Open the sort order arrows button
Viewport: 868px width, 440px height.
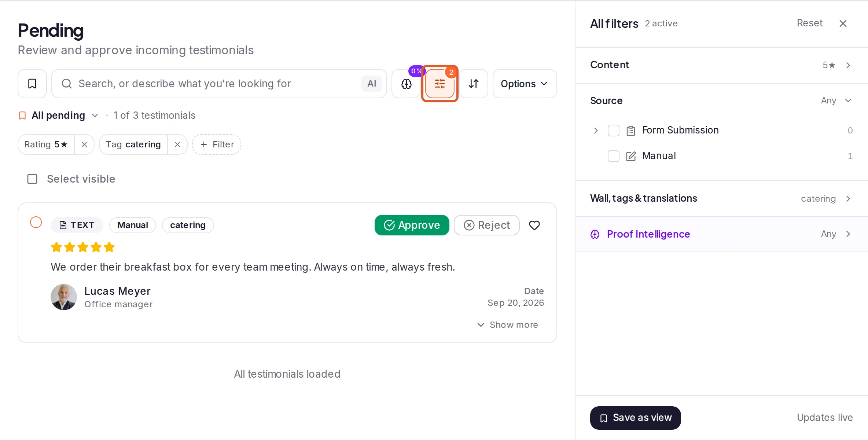point(474,84)
